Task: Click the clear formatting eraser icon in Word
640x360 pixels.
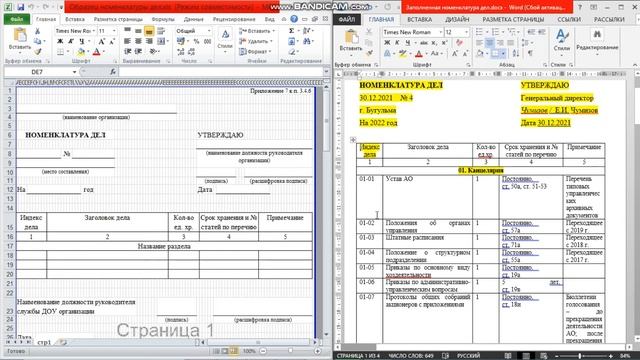Action: 460,43
